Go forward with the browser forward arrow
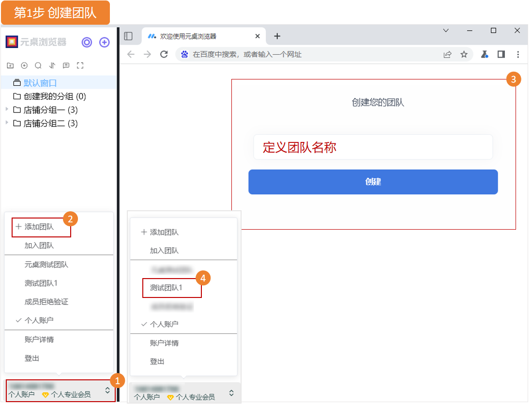The width and height of the screenshot is (532, 406). click(x=147, y=54)
